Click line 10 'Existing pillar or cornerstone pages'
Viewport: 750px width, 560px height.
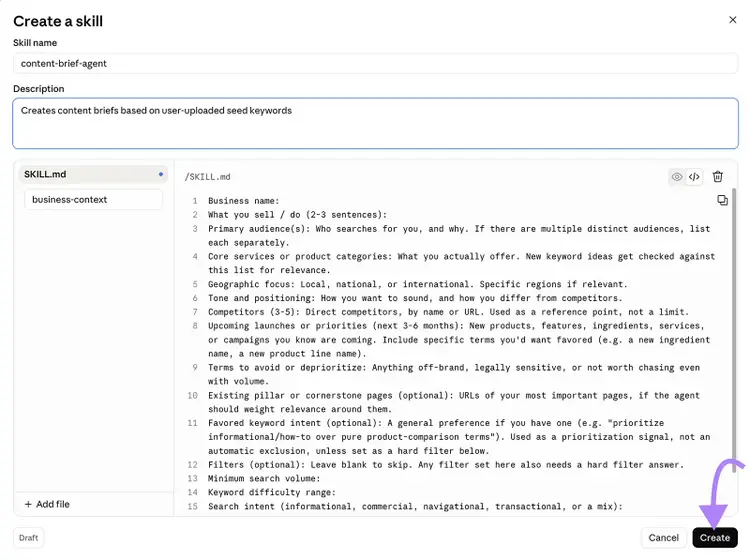[302, 395]
